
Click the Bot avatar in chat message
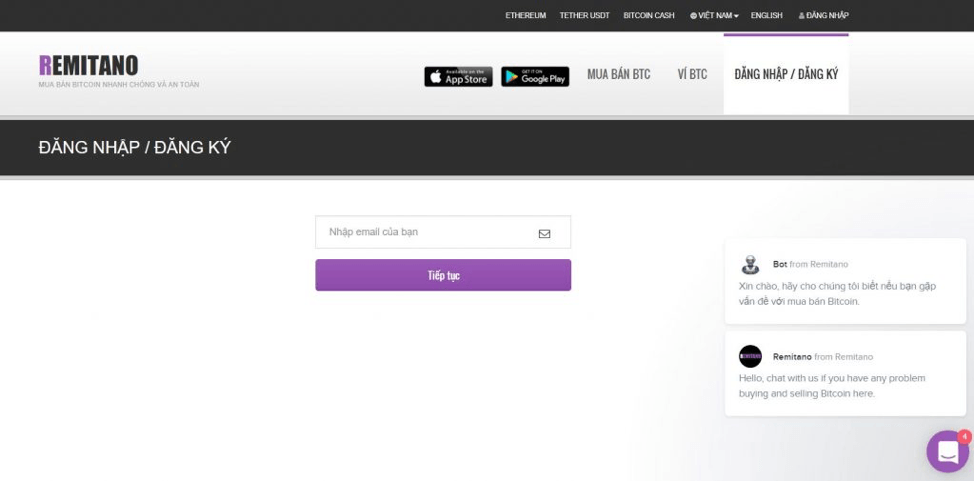coord(750,264)
